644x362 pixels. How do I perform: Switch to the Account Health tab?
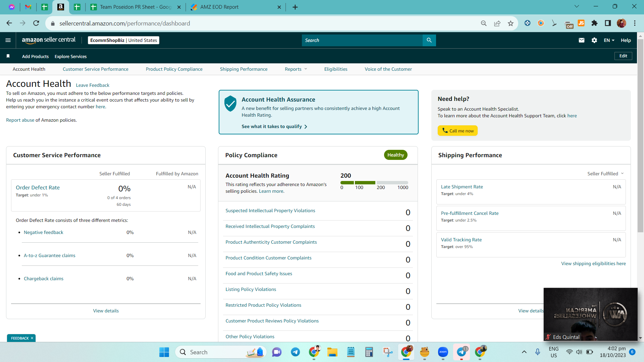click(x=29, y=69)
